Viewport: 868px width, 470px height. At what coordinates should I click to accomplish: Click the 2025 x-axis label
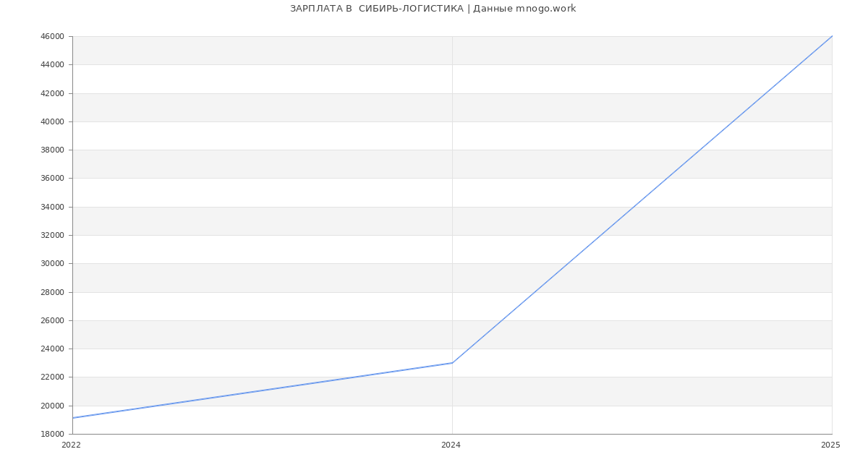(x=830, y=445)
